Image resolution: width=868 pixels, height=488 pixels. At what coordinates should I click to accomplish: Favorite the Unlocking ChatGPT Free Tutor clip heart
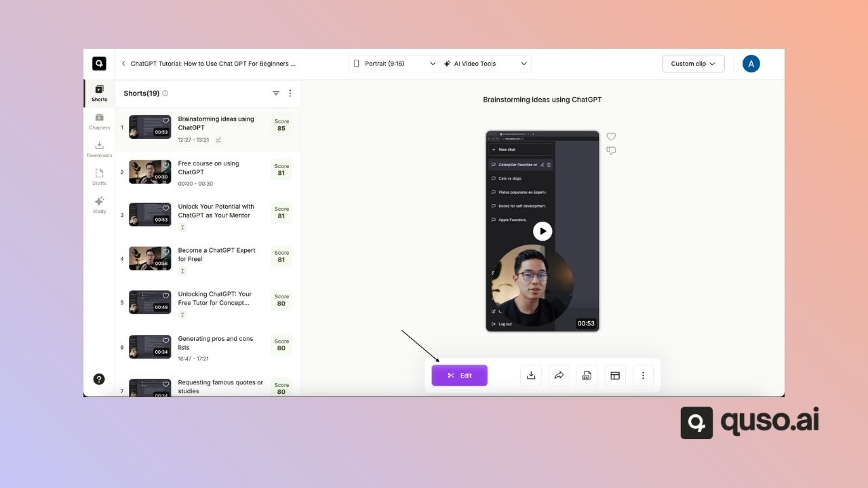click(x=165, y=296)
